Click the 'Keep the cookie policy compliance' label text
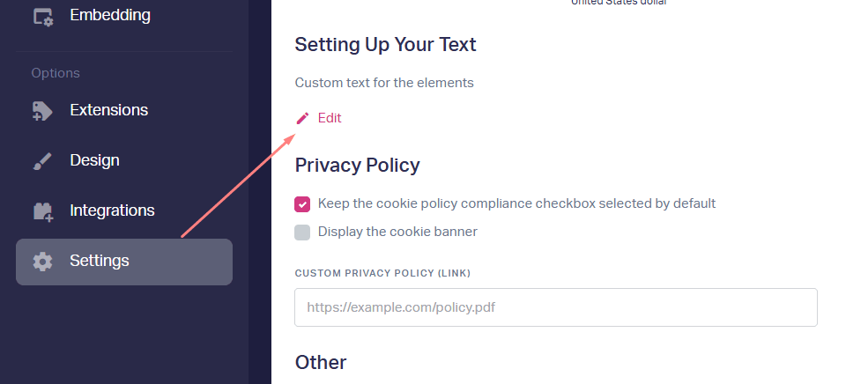 pos(516,203)
